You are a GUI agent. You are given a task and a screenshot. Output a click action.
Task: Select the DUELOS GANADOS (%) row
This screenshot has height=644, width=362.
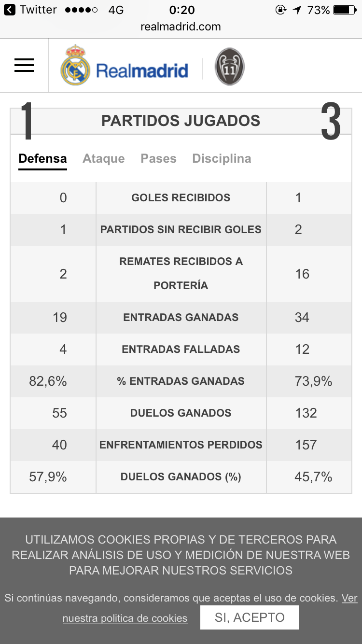tap(181, 477)
